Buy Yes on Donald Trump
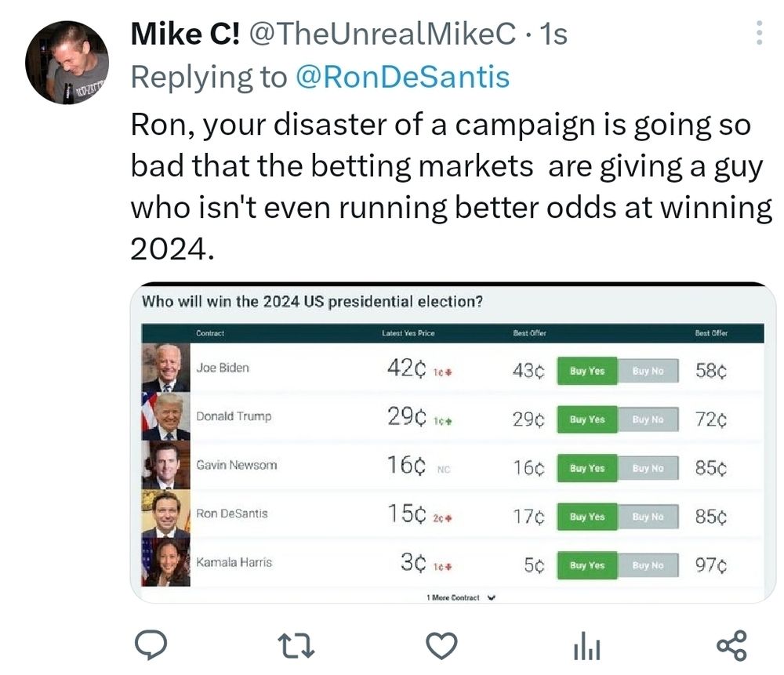Image resolution: width=784 pixels, height=675 pixels. (587, 419)
